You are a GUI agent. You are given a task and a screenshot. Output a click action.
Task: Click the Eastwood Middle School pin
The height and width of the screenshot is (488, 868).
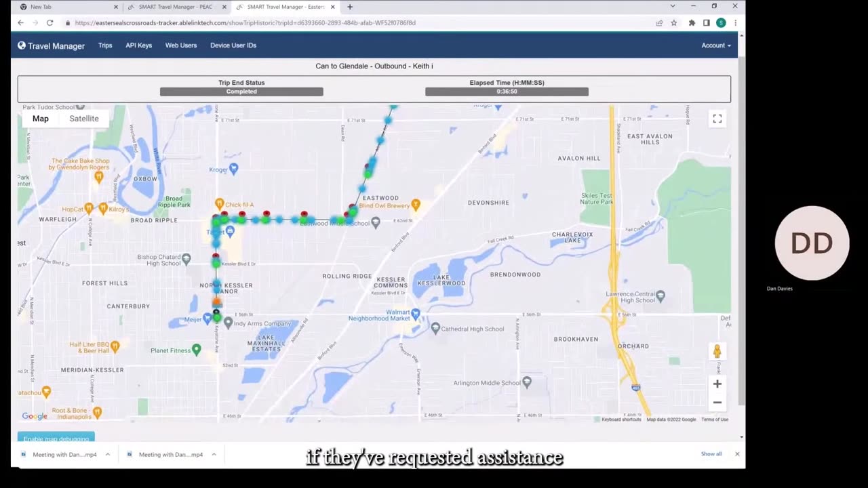coord(375,222)
